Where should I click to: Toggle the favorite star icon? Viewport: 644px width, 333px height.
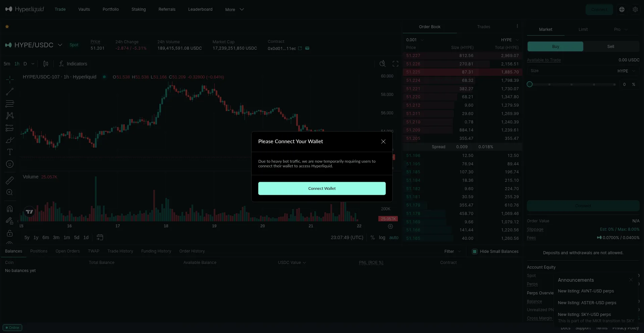click(7, 26)
